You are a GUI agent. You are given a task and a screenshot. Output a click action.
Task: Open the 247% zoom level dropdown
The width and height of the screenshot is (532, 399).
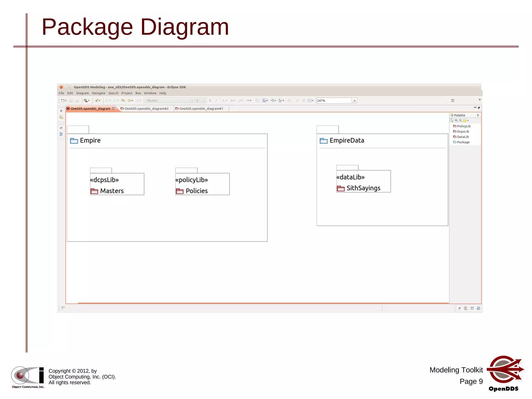coord(355,101)
